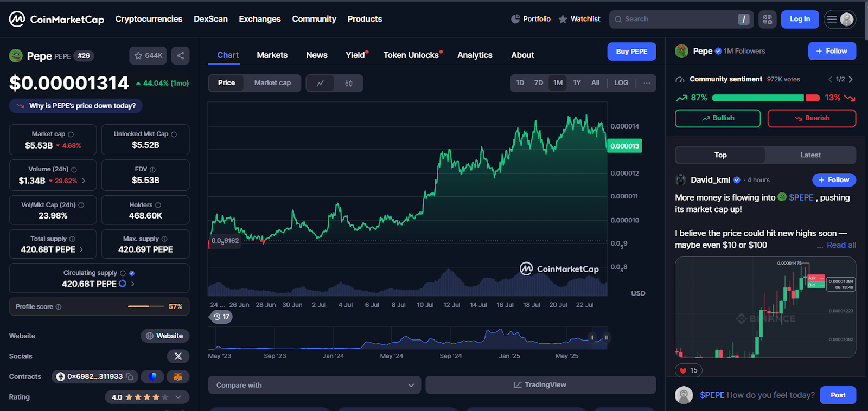Open Why is PEPE's price down today
Screen dimensions: 868x411
pyautogui.click(x=76, y=106)
